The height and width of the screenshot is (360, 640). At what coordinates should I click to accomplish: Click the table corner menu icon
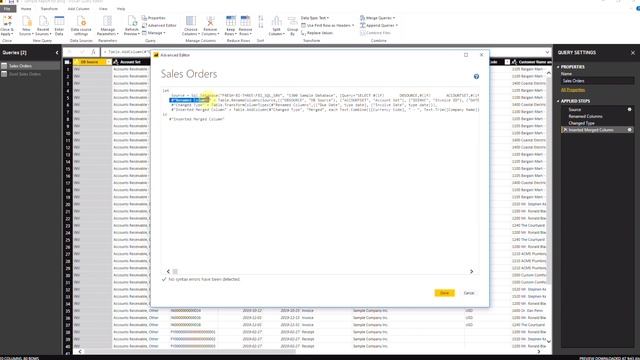point(67,62)
